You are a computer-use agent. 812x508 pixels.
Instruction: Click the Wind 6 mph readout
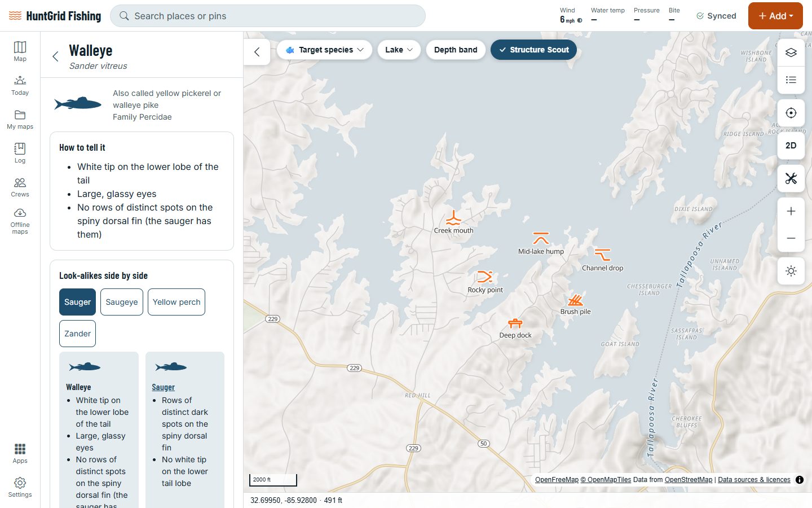571,16
